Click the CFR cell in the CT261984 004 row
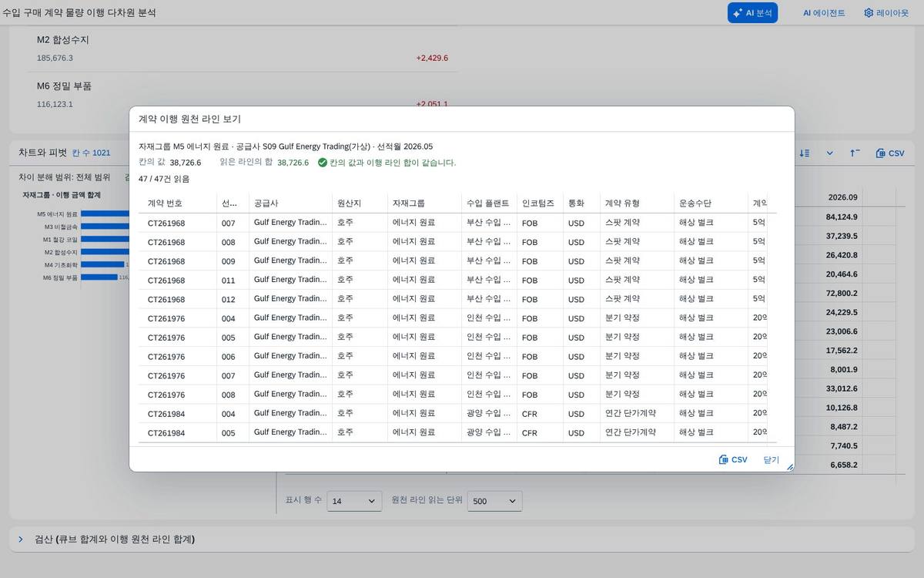Screen dimensions: 924x578 pos(540,414)
